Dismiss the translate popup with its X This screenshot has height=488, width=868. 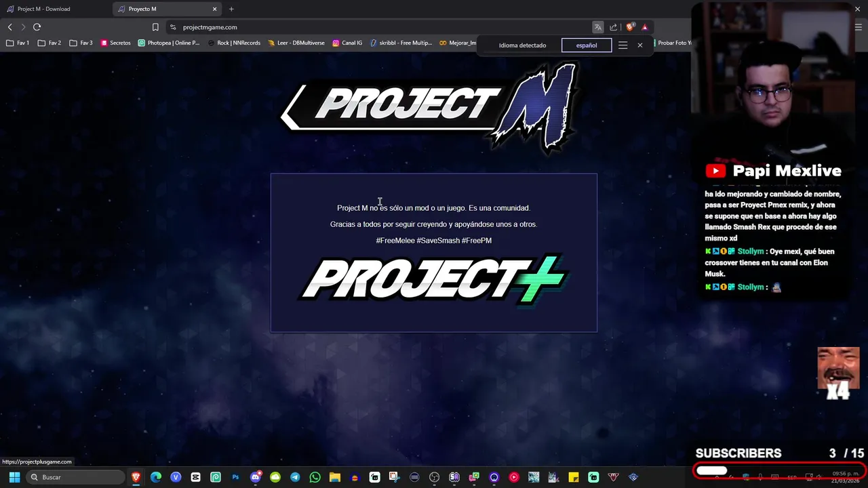point(639,45)
